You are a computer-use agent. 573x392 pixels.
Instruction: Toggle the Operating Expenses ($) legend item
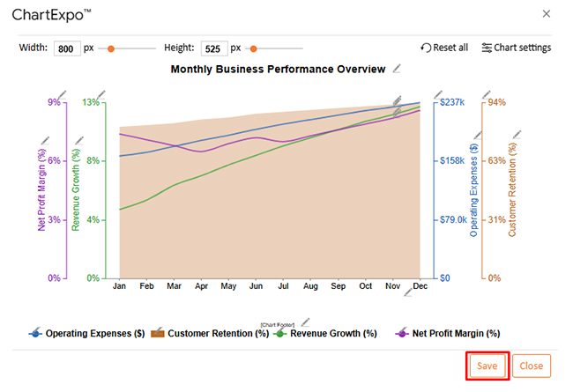coord(86,334)
